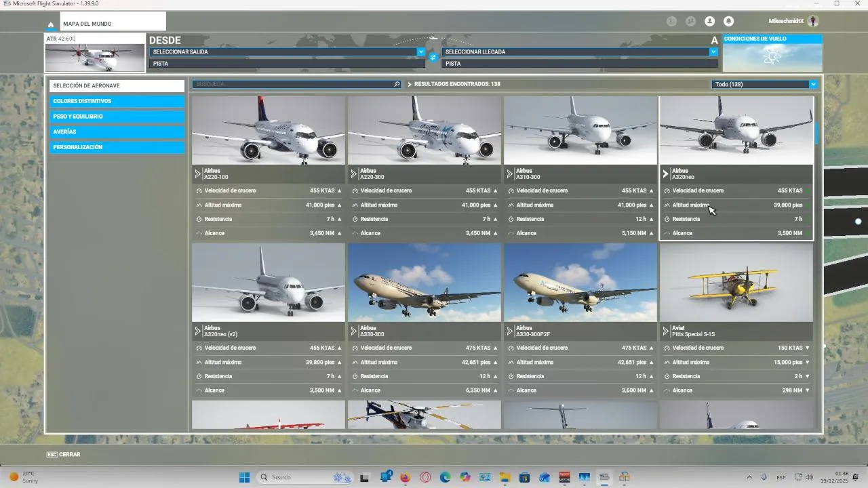Select the Airbus A310-300 thumbnail
Viewport: 868px width, 488px height.
[580, 130]
